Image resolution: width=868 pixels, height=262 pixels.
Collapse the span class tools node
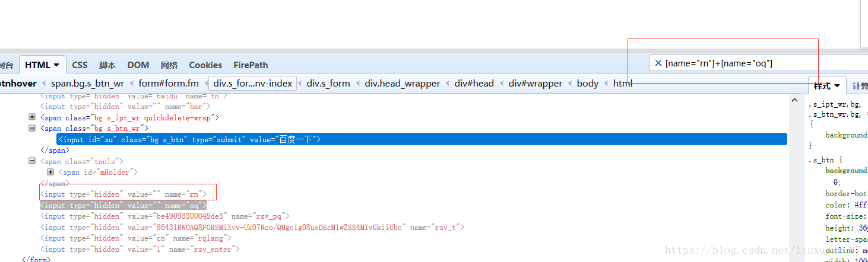click(32, 161)
